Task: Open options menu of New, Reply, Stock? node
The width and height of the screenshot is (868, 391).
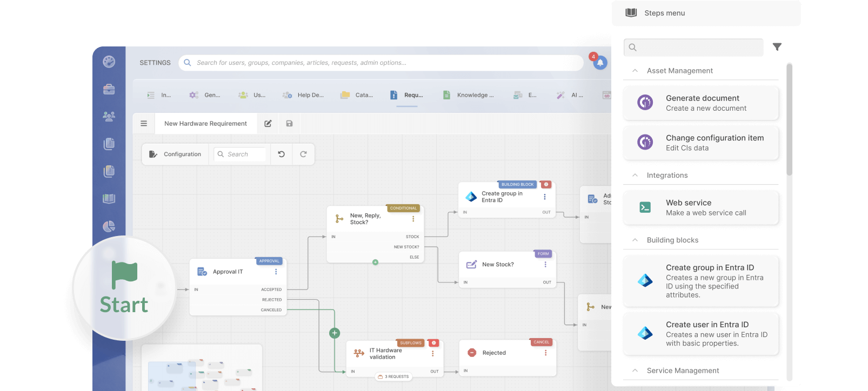Action: click(x=413, y=219)
